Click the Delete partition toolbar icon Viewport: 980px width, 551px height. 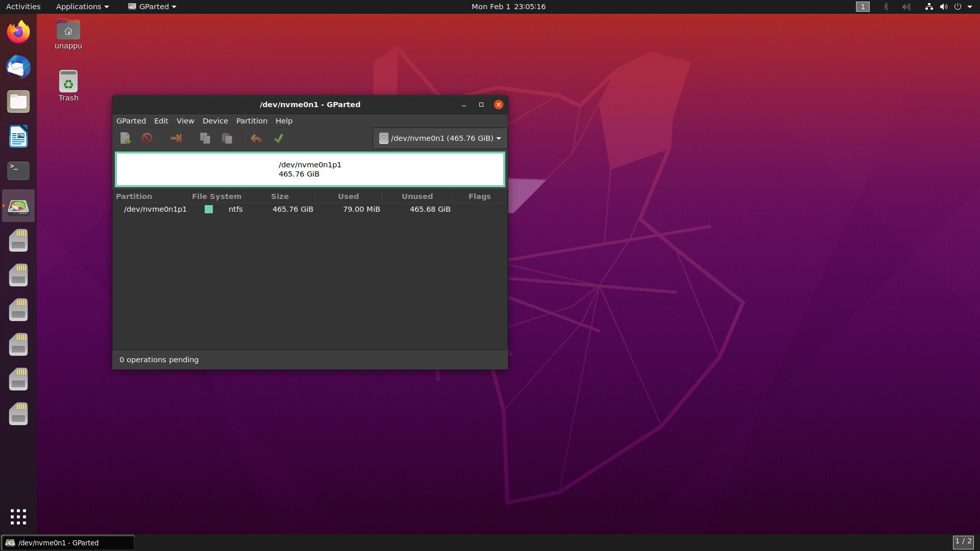coord(147,138)
